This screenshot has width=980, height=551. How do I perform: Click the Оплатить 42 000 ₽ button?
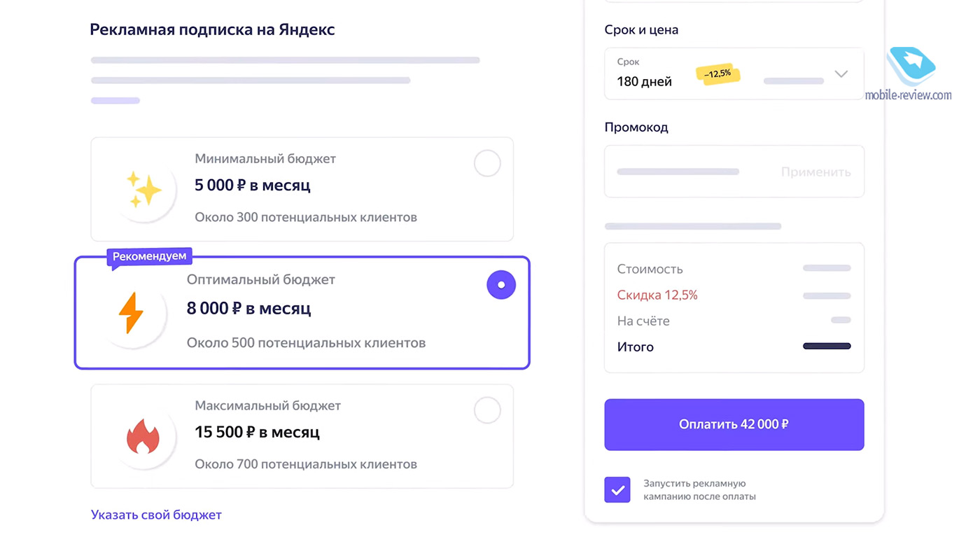coord(734,424)
